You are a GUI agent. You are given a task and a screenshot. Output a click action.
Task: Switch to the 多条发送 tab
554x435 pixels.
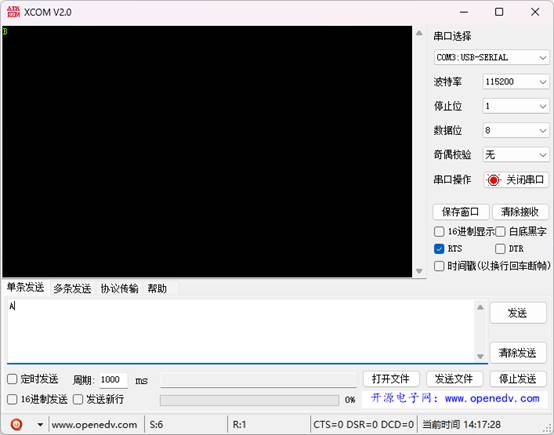click(72, 289)
